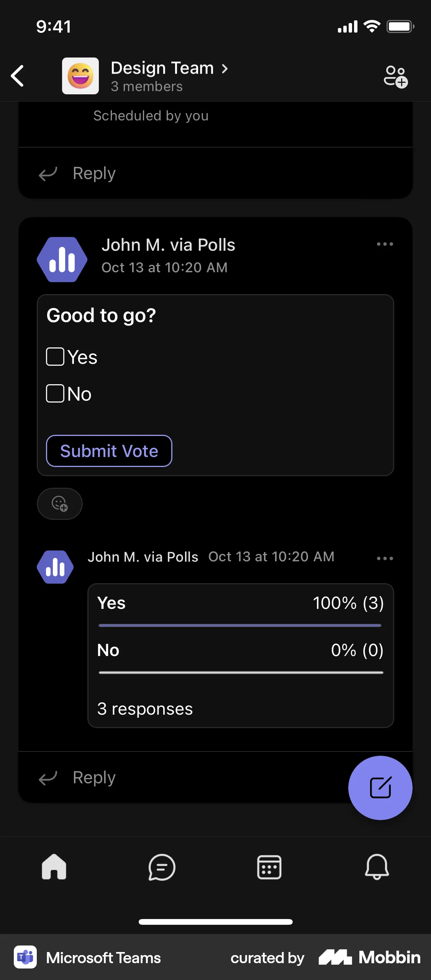Add a reaction using the emoji icon
Image resolution: width=431 pixels, height=980 pixels.
click(x=59, y=503)
